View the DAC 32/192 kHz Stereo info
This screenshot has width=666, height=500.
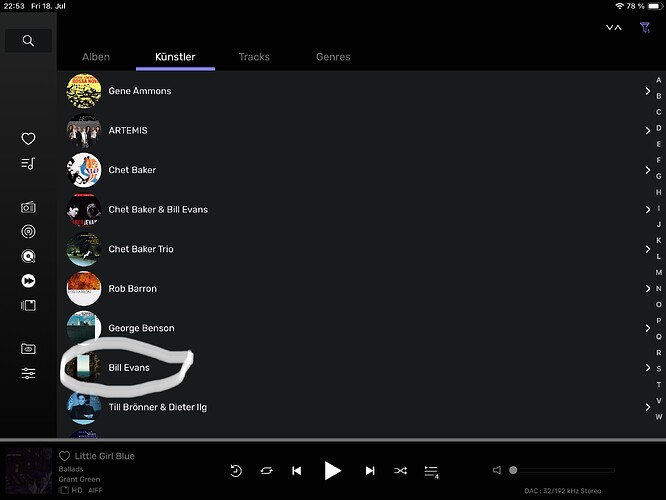point(563,491)
